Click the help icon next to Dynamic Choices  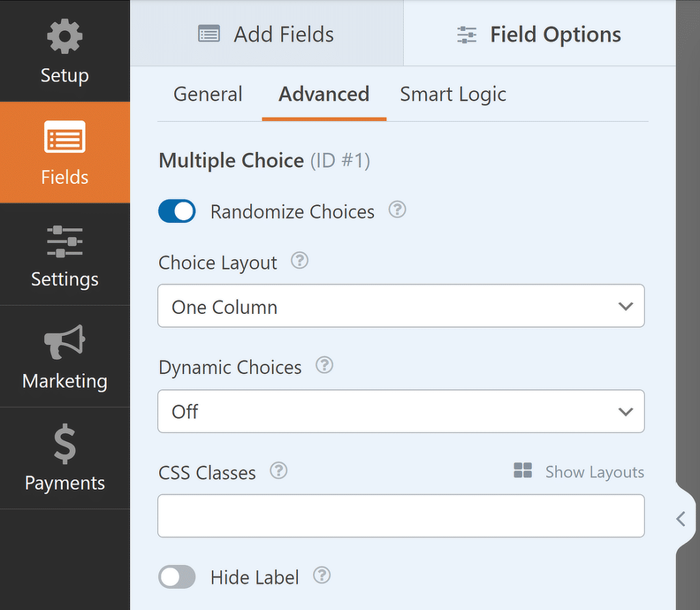324,365
